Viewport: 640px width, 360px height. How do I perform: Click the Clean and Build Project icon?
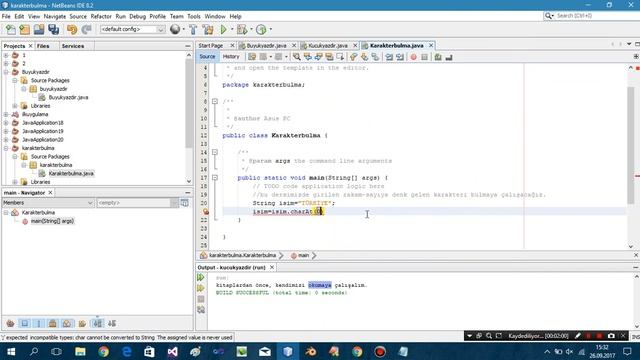208,29
